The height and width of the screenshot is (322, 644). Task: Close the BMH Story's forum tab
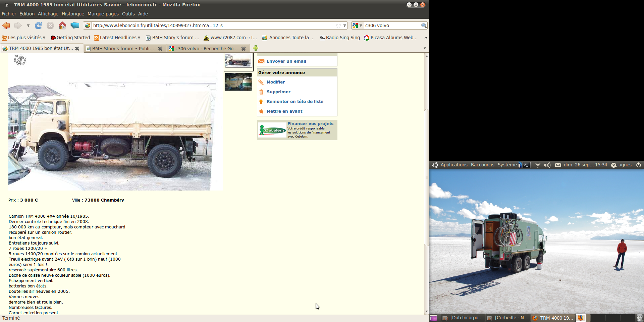coord(160,49)
